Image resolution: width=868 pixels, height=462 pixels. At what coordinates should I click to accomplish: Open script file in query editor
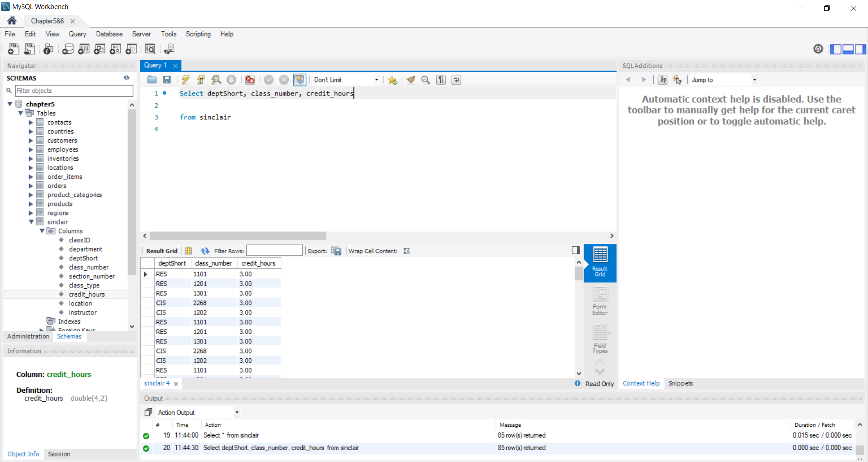click(x=152, y=80)
